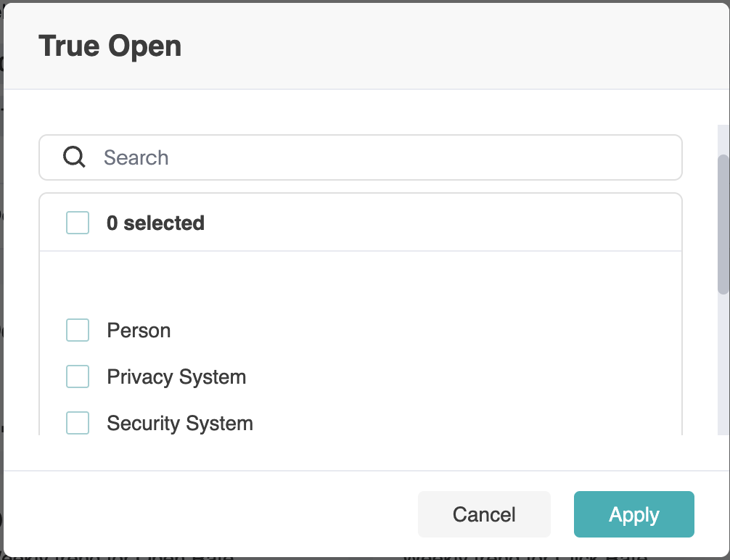Image resolution: width=730 pixels, height=560 pixels.
Task: Click the magnifying glass search icon
Action: click(x=74, y=157)
